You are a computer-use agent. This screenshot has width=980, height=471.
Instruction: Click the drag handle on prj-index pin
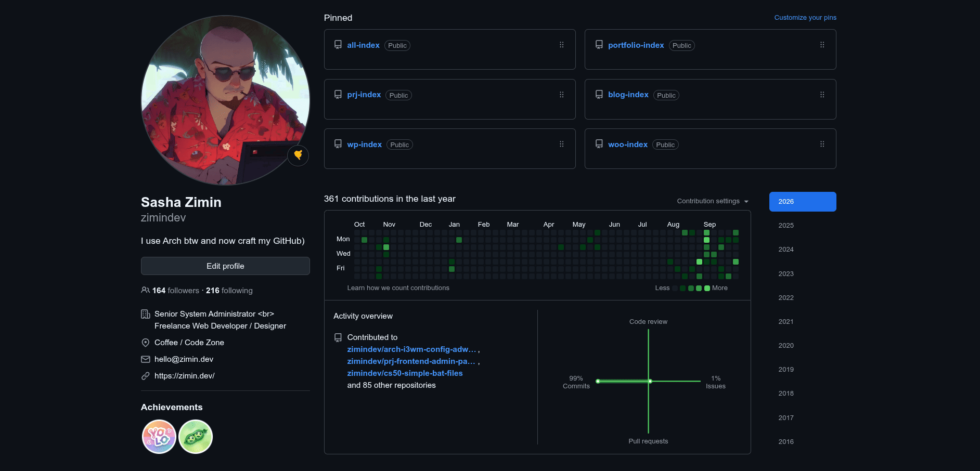coord(561,95)
